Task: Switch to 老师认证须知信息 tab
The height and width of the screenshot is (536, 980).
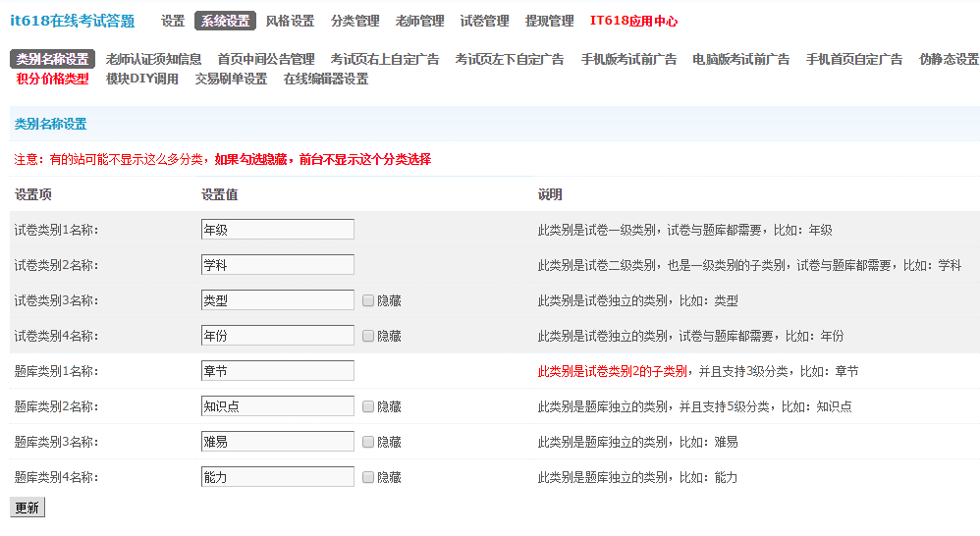Action: pos(153,59)
